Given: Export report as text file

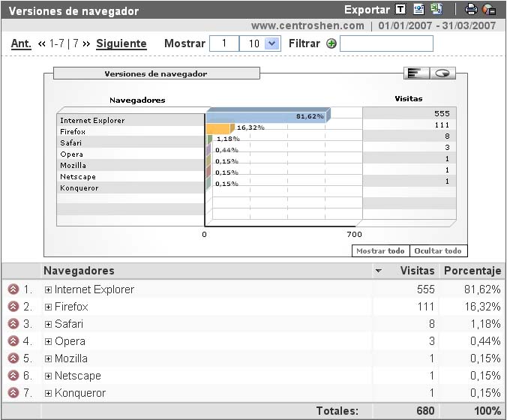Looking at the screenshot, I should 400,10.
